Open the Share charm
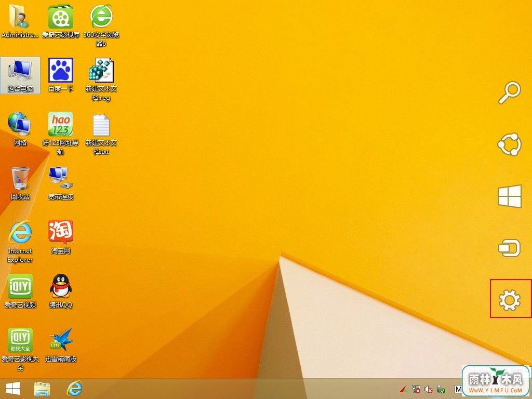This screenshot has height=399, width=532. (x=509, y=144)
